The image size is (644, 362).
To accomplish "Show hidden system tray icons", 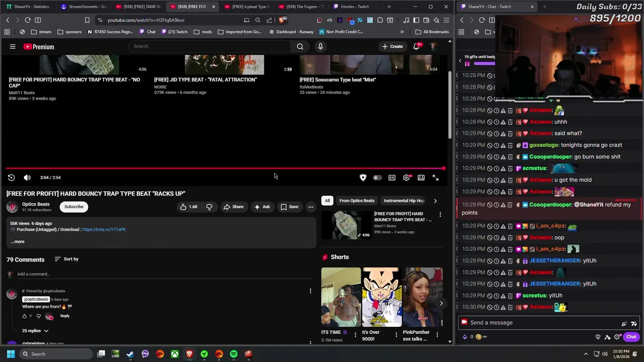I will pos(586,354).
